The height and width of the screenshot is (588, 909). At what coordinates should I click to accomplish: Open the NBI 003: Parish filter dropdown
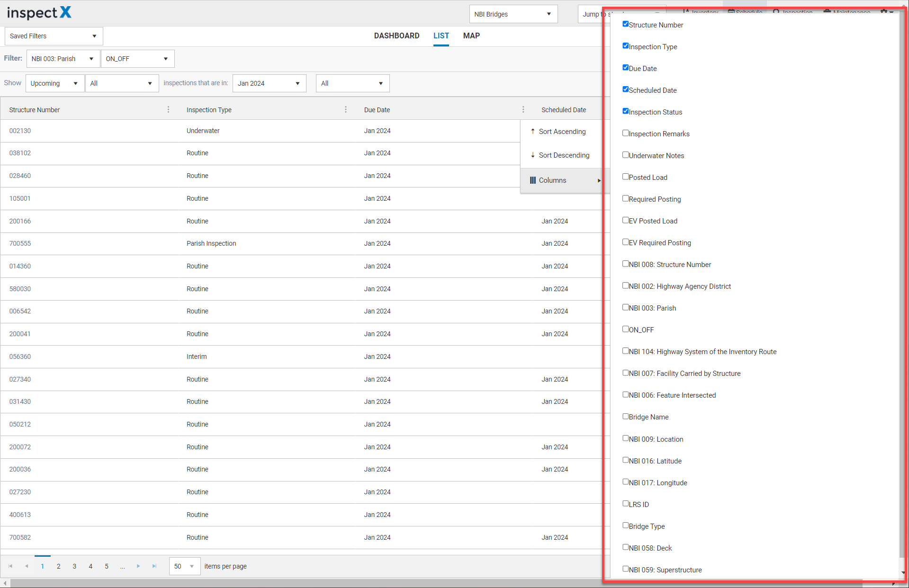pos(63,59)
